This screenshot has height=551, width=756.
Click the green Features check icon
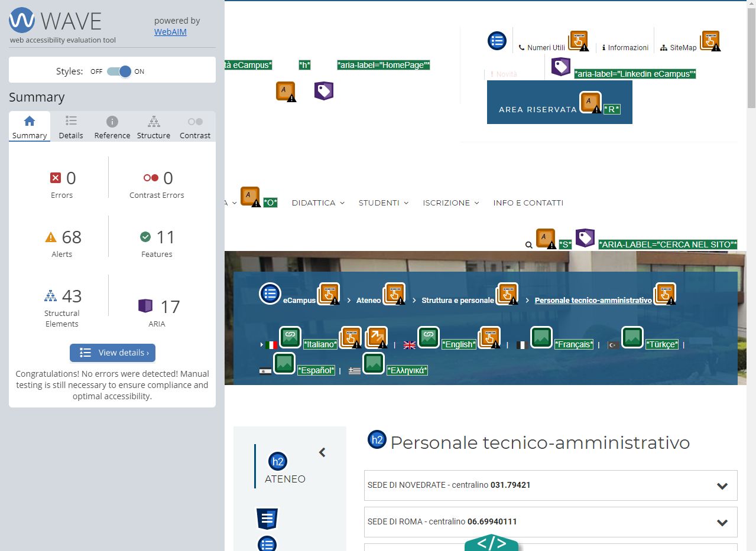(x=145, y=237)
